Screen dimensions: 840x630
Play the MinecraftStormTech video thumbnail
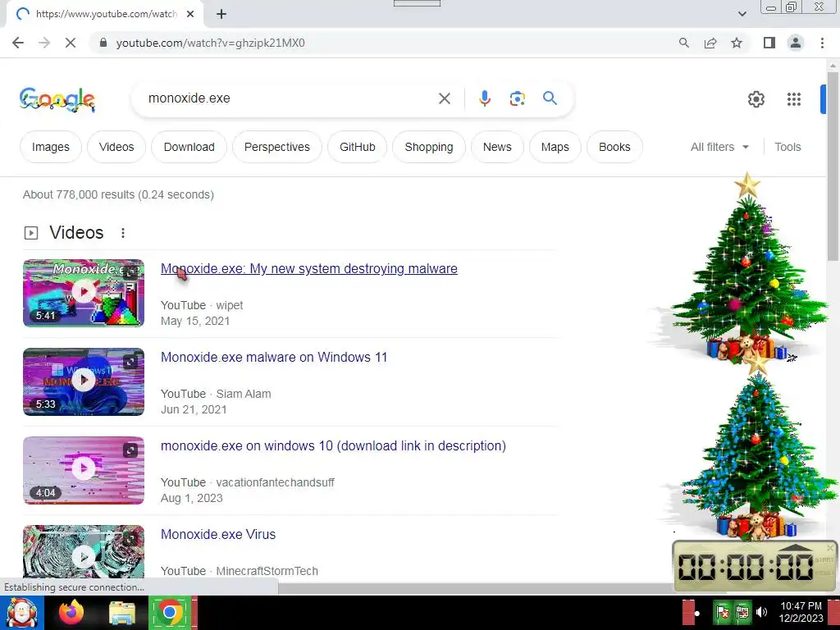tap(84, 552)
